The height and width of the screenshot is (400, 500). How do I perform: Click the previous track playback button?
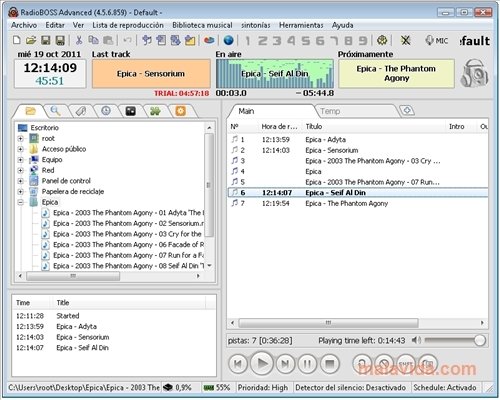tap(238, 364)
